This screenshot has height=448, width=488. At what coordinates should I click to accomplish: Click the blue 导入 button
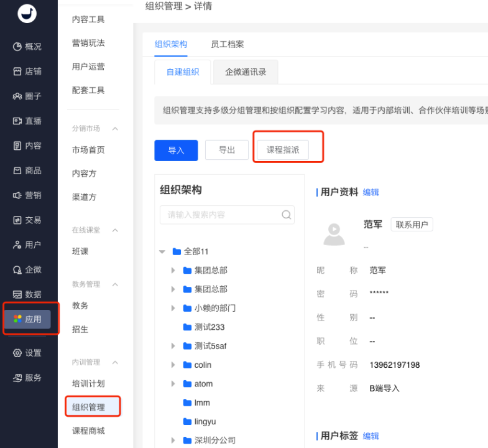[x=176, y=150]
